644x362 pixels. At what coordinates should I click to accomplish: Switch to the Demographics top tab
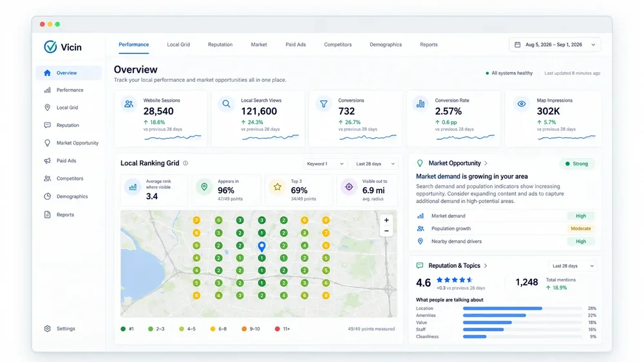point(386,44)
